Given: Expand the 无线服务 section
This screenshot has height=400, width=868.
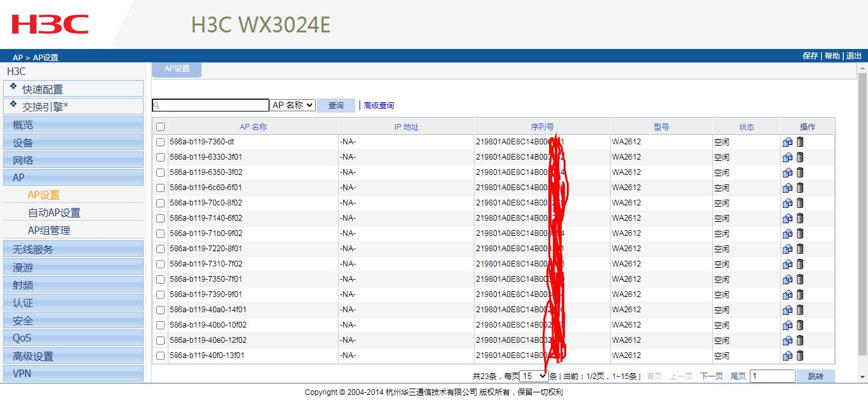Looking at the screenshot, I should (x=74, y=249).
